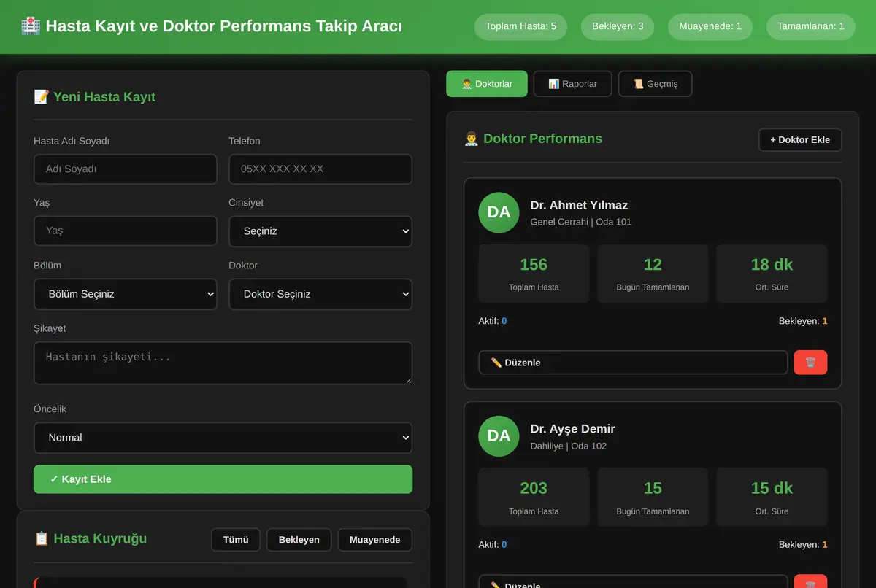Expand the Bölüm Seçiniz dropdown
The width and height of the screenshot is (876, 588).
pos(126,294)
